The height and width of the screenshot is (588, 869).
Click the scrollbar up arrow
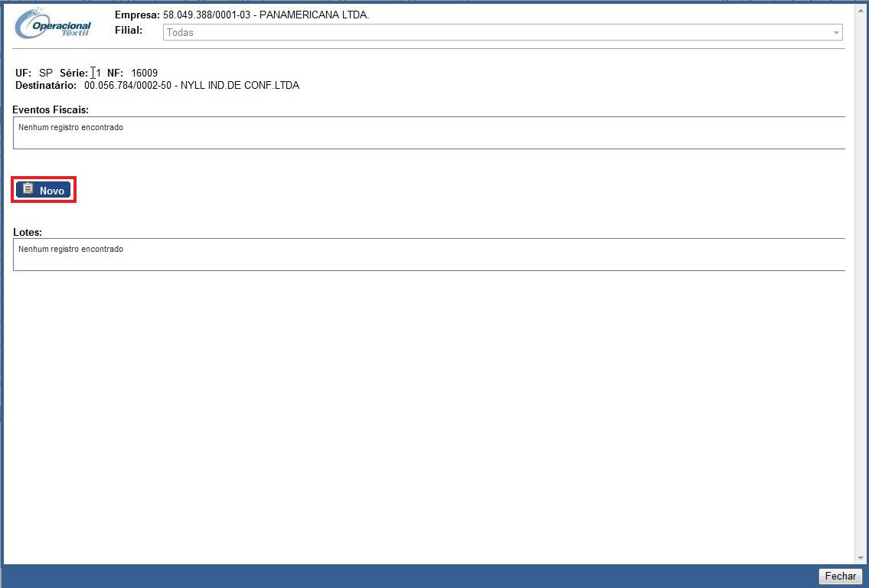(x=860, y=8)
